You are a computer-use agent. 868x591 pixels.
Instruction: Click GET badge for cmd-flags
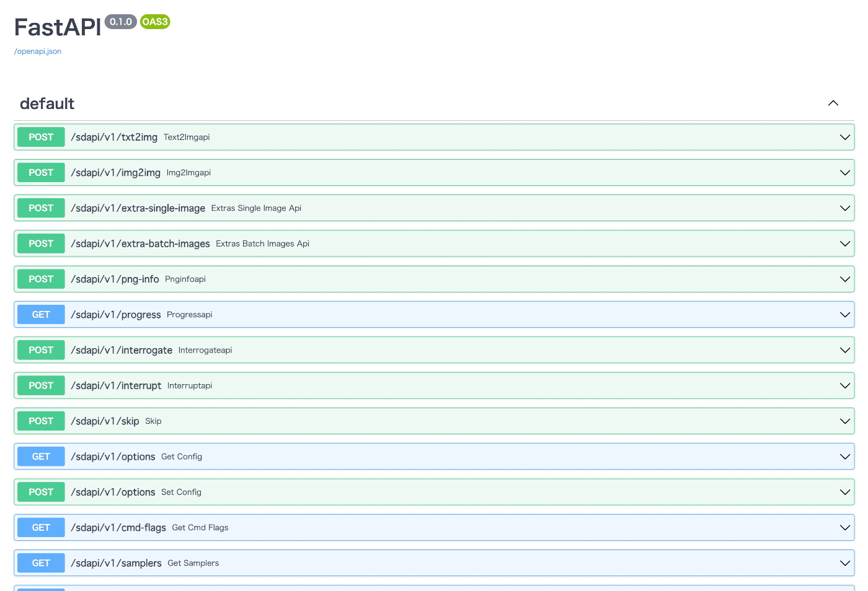point(41,528)
